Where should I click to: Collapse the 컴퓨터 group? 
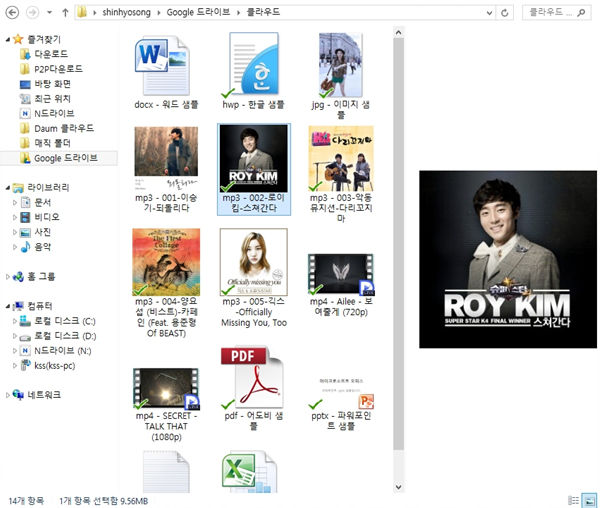pyautogui.click(x=8, y=306)
